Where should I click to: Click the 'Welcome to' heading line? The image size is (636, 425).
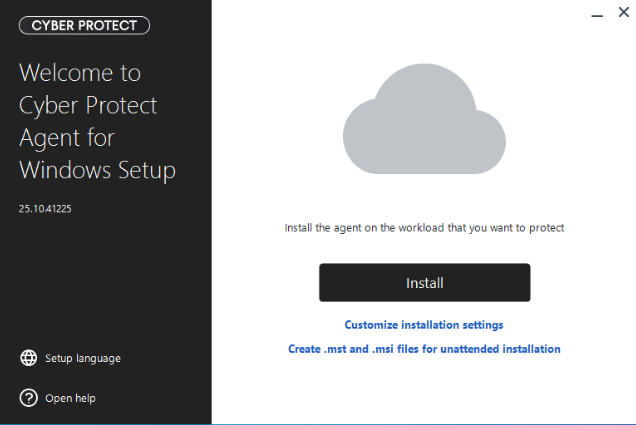pos(80,73)
